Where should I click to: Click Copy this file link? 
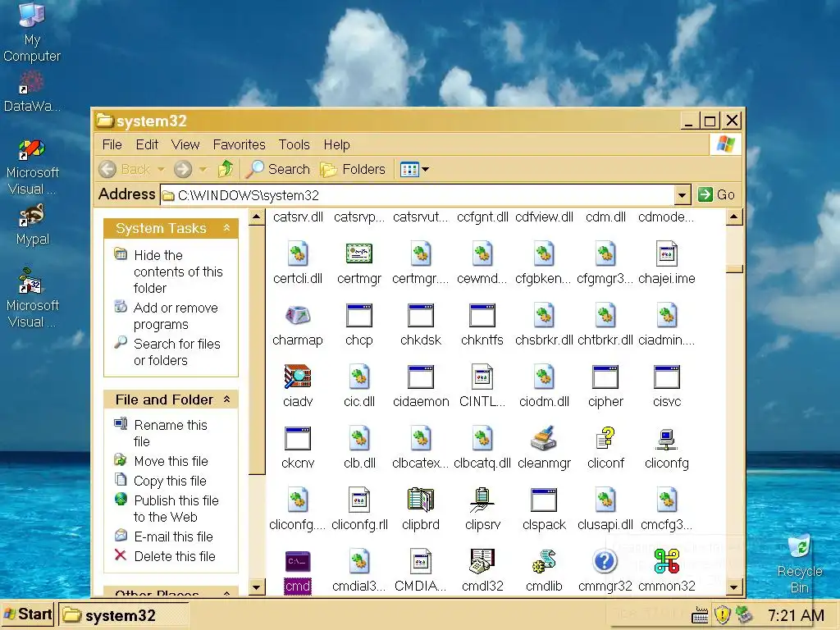click(x=170, y=481)
